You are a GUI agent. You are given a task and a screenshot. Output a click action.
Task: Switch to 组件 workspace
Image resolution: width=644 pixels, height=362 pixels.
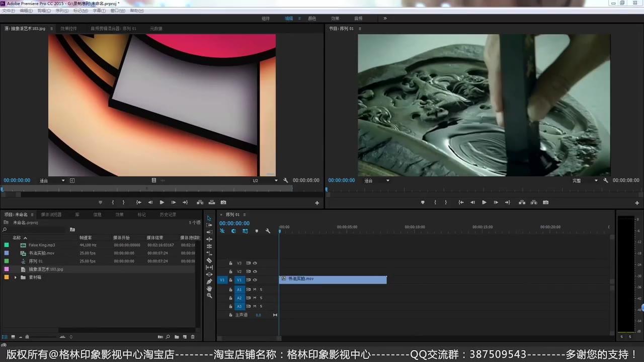266,19
